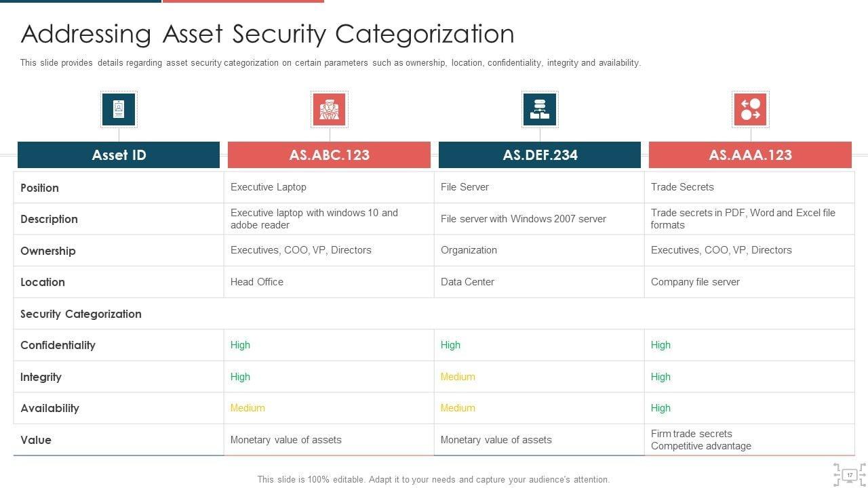This screenshot has width=868, height=488.
Task: Click the slide title Addressing Asset Security Categorization
Action: coord(267,34)
